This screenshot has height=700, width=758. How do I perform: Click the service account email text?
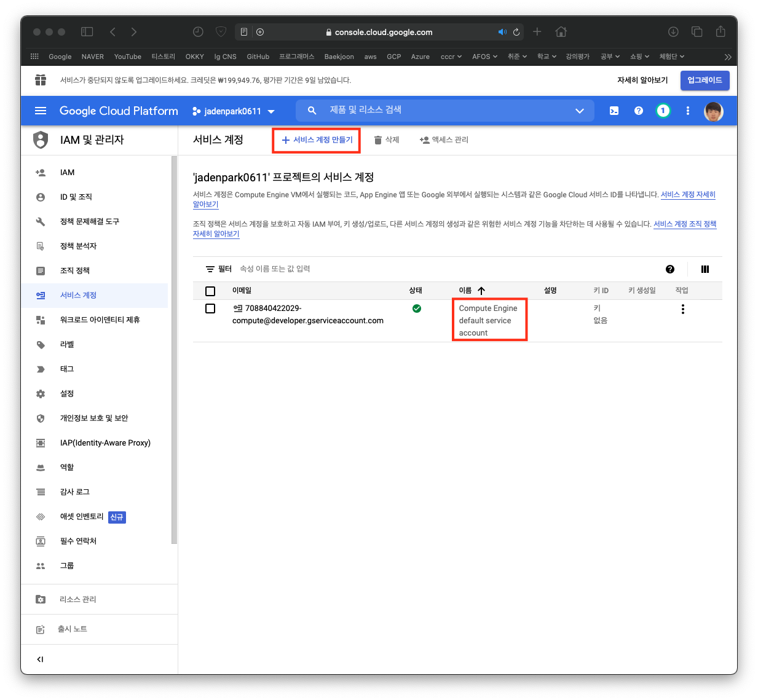click(x=307, y=315)
